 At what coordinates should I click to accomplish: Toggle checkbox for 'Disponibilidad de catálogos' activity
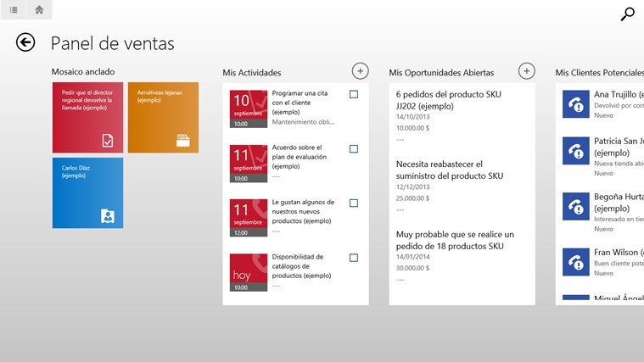[x=354, y=258]
